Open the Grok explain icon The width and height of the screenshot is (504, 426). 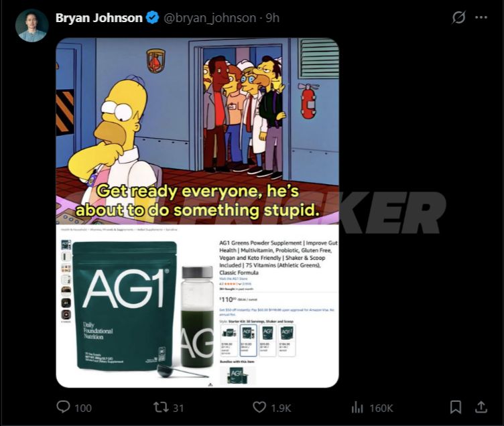tap(458, 17)
